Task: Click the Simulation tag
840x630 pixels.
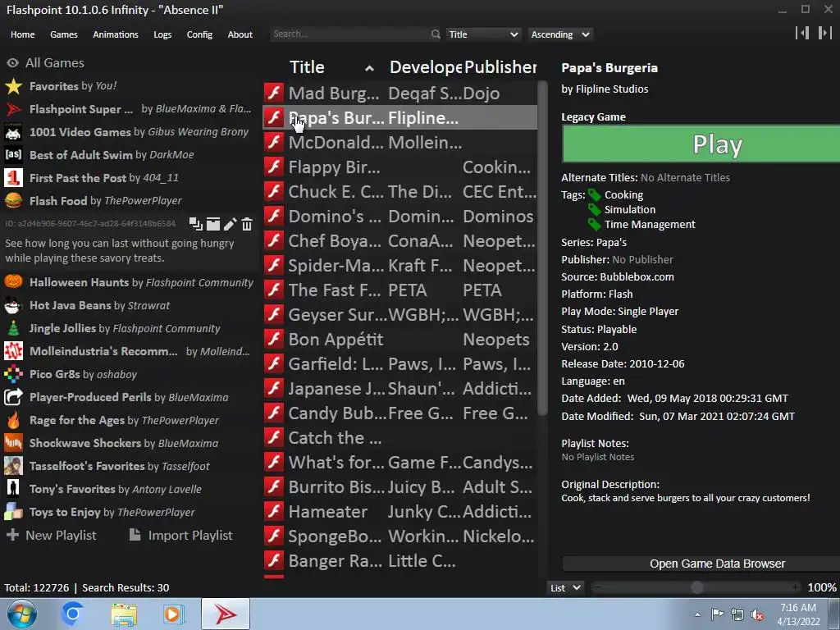Action: pos(629,209)
